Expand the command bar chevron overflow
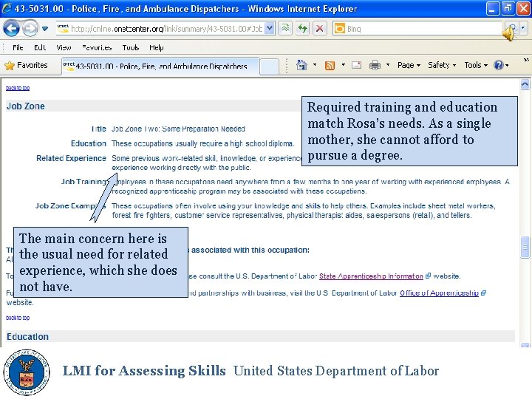This screenshot has width=532, height=399. pyautogui.click(x=526, y=60)
